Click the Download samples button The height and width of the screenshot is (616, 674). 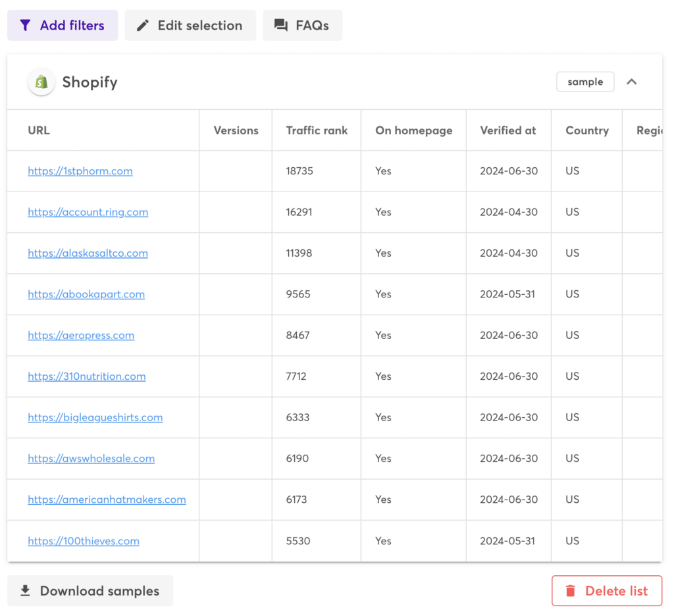[90, 590]
